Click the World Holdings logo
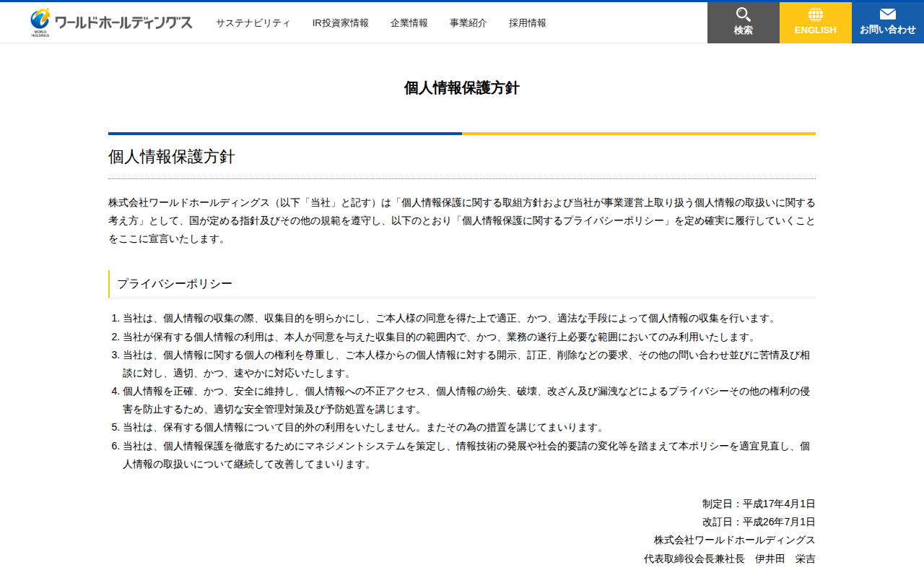Screen dimensions: 924x578 click(111, 22)
